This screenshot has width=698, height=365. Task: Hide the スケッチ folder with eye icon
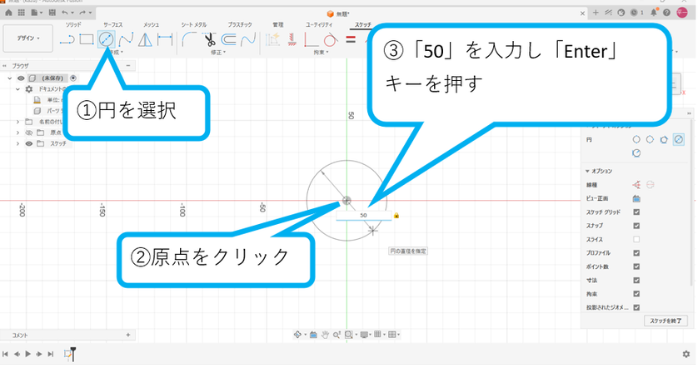29,144
